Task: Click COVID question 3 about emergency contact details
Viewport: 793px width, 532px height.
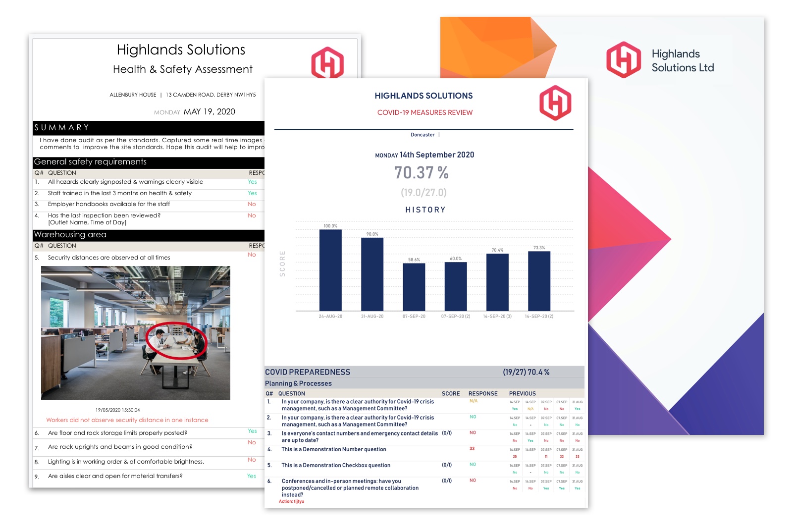Action: point(360,437)
